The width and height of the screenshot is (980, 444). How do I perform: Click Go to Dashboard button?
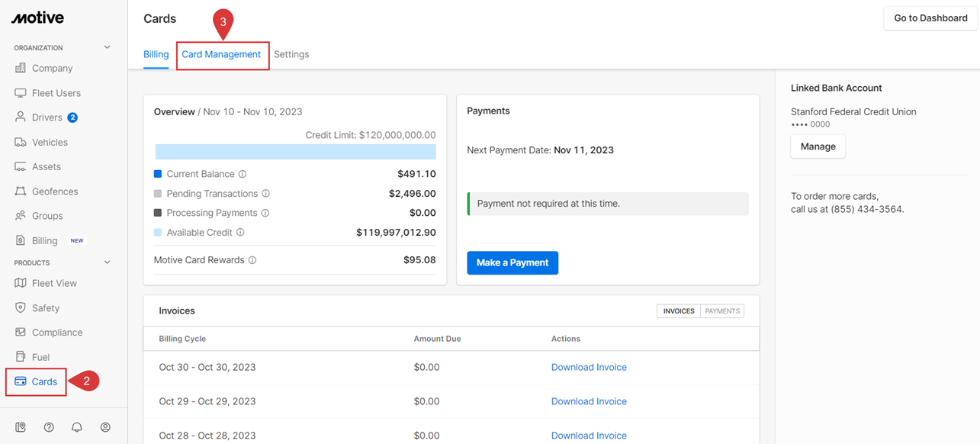[930, 18]
